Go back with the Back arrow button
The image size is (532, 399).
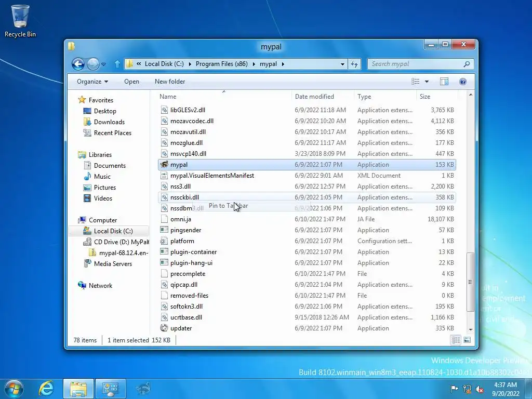(x=78, y=64)
